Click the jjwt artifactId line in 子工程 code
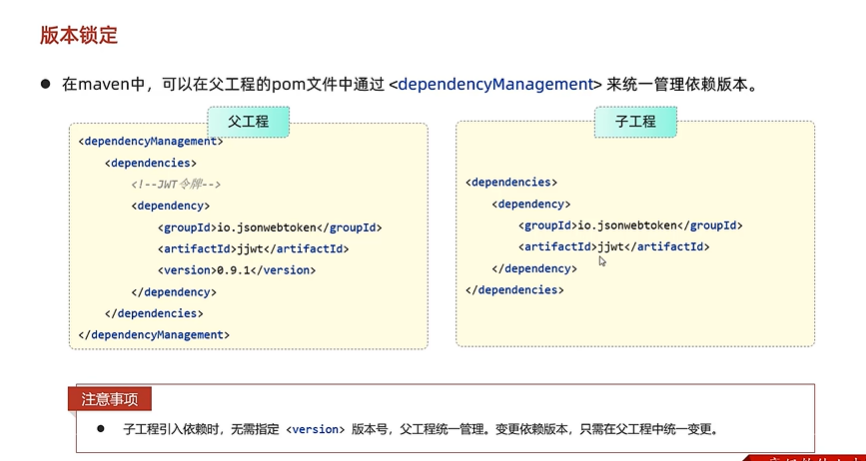The image size is (866, 461). [x=614, y=247]
